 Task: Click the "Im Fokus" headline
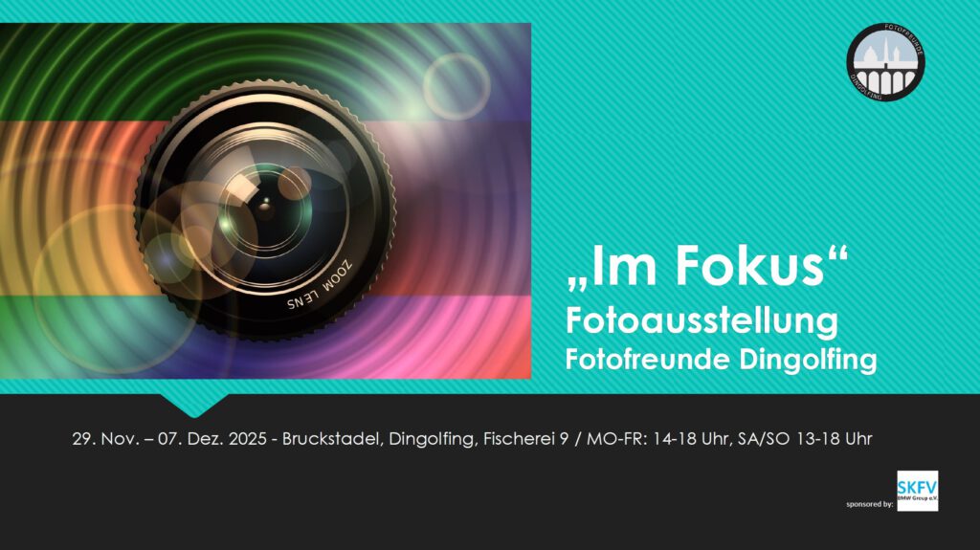point(707,266)
